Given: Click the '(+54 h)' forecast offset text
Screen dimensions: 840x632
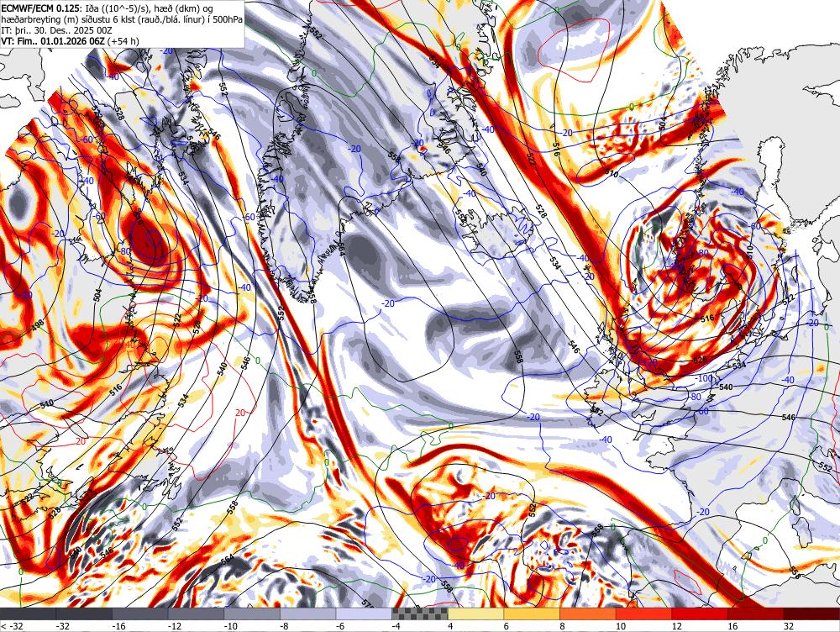Looking at the screenshot, I should (x=123, y=40).
